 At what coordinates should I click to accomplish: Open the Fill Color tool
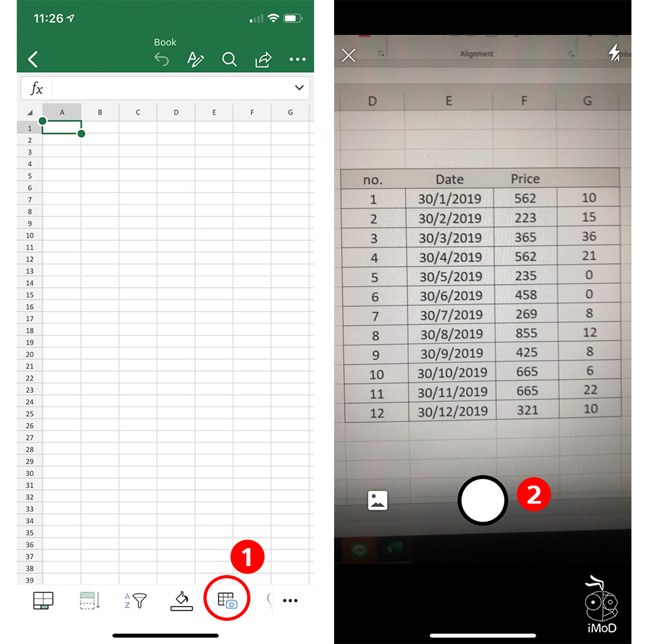(x=181, y=600)
